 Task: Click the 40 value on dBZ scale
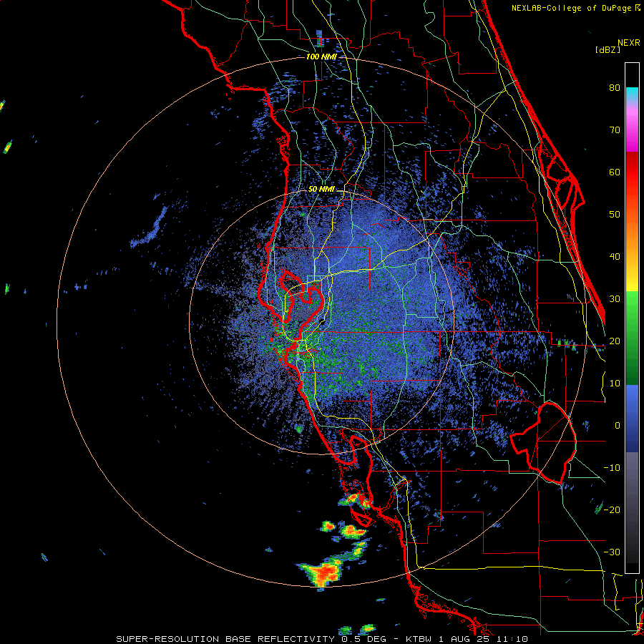pos(615,257)
